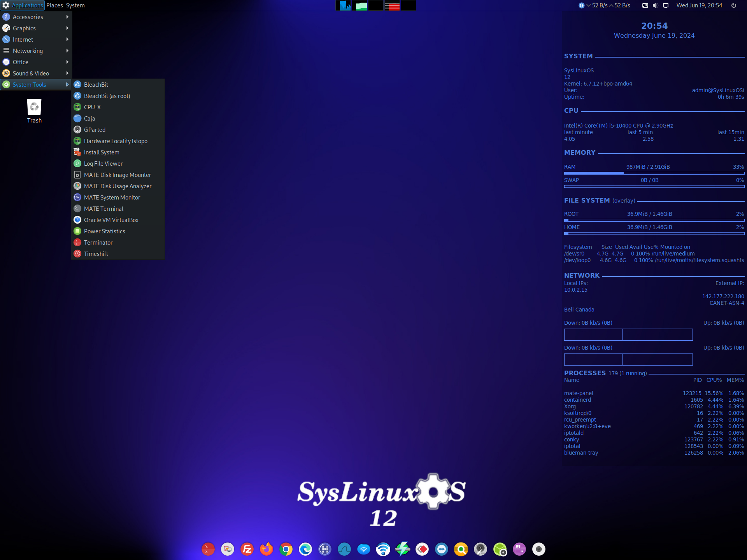The image size is (747, 560).
Task: Click keyboard indicator icon in panel
Action: pos(645,5)
